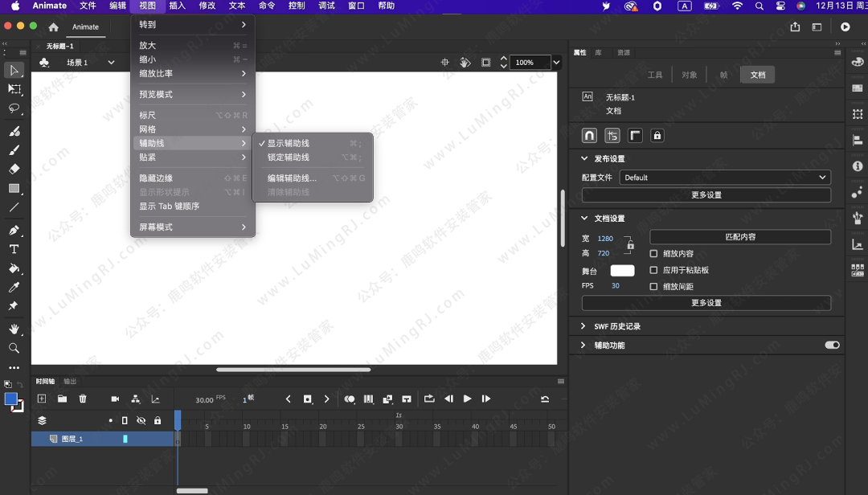868x495 pixels.
Task: Click the 匹配内容 button
Action: tap(739, 237)
